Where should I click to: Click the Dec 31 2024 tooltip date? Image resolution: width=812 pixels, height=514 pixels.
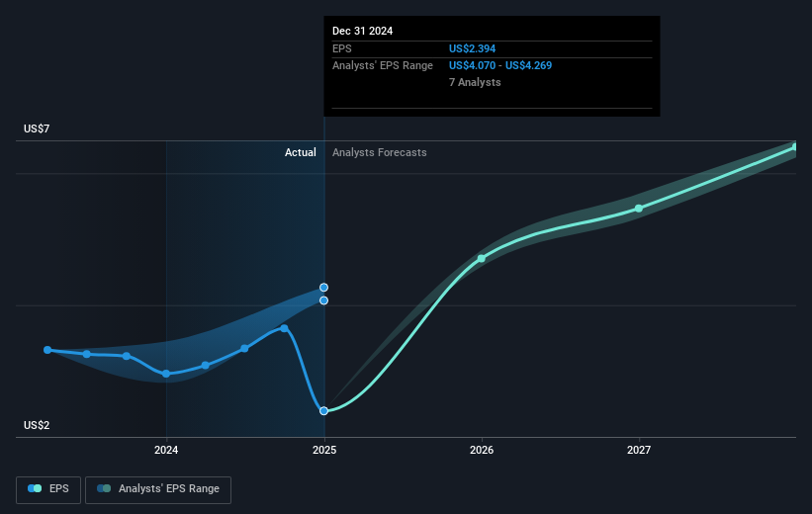pyautogui.click(x=363, y=31)
